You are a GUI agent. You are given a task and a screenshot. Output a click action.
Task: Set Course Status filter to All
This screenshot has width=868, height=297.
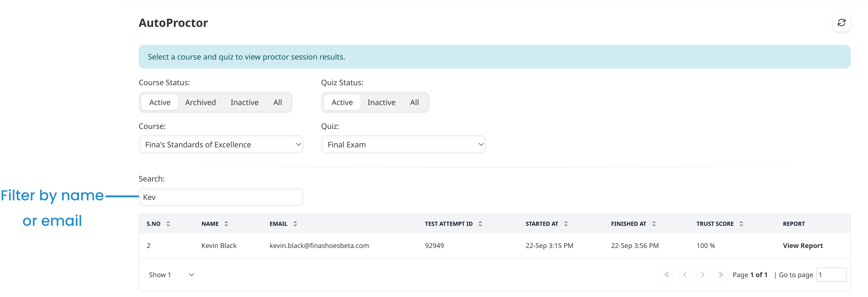[277, 102]
